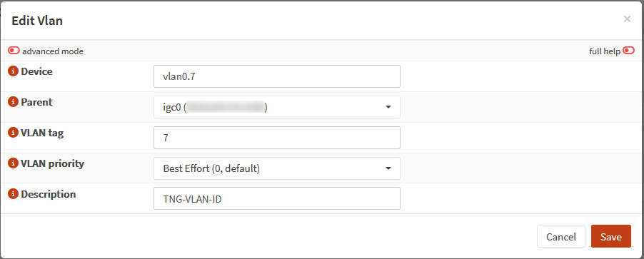The width and height of the screenshot is (644, 259).
Task: Enable the advanced mode toggle
Action: (x=14, y=51)
